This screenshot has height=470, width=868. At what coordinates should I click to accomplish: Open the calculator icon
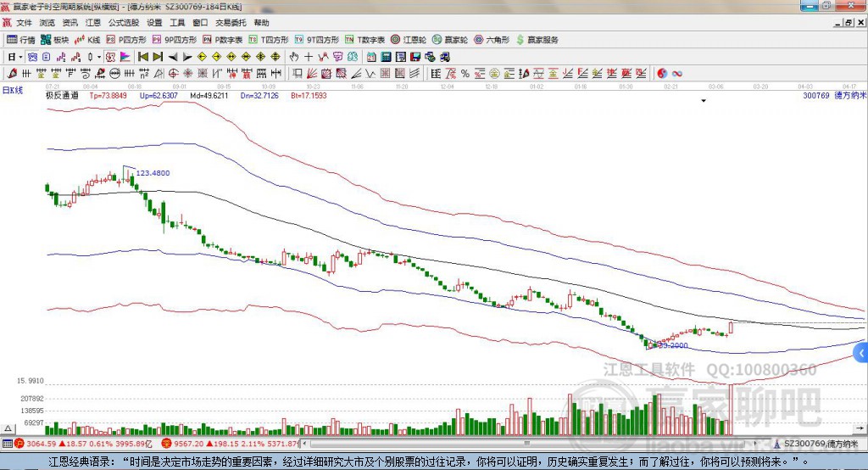pos(386,57)
